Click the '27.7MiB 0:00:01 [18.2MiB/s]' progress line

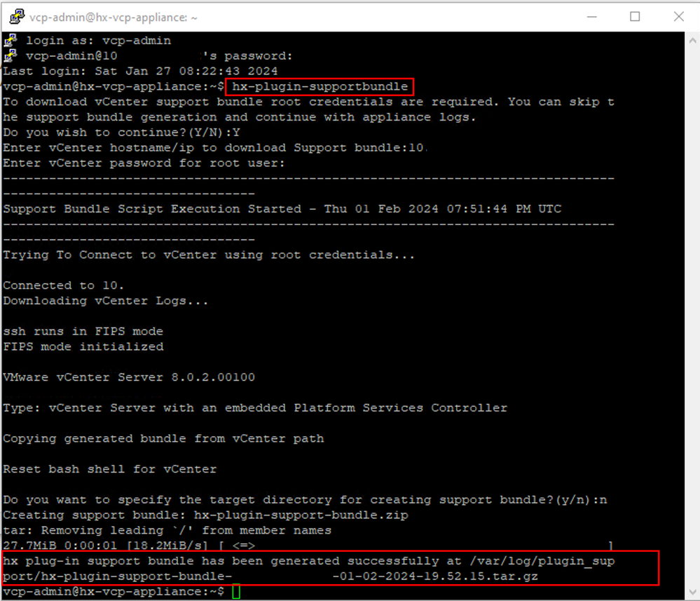(x=308, y=545)
